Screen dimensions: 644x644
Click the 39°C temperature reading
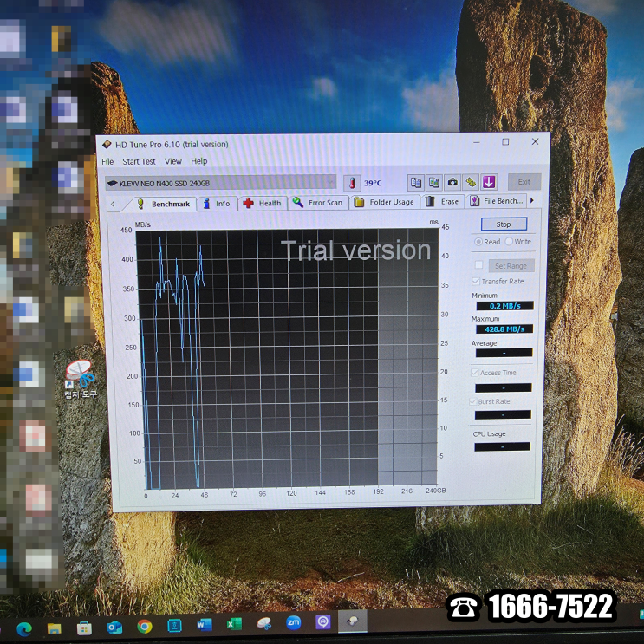[373, 183]
